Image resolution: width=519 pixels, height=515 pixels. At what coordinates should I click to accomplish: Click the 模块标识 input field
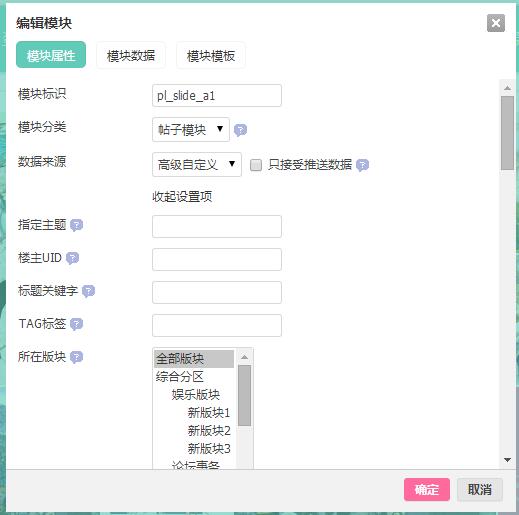coord(217,96)
